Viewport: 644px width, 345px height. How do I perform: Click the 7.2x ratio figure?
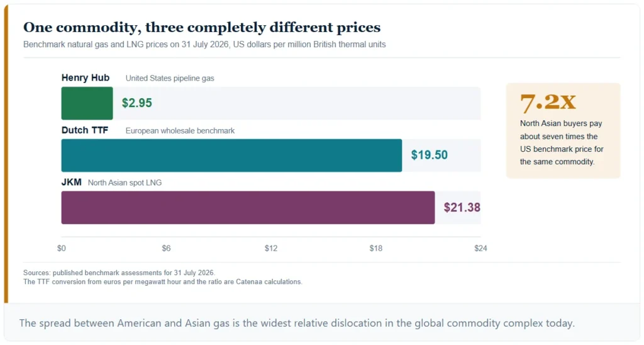[548, 103]
